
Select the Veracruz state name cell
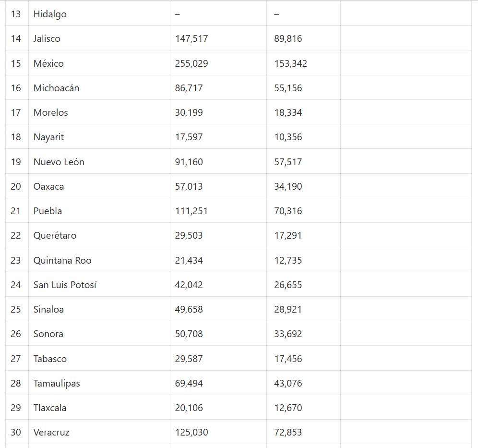51,432
